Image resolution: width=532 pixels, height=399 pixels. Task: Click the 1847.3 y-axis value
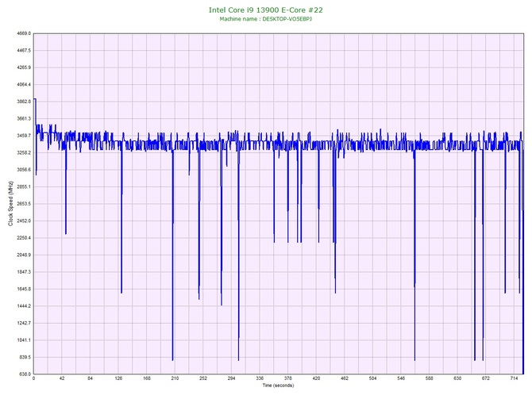pyautogui.click(x=24, y=272)
